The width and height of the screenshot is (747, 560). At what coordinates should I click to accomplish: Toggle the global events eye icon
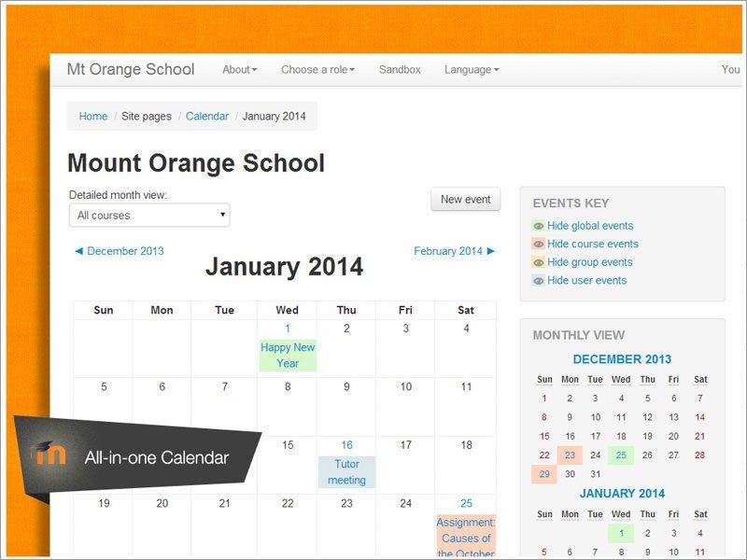tap(539, 226)
